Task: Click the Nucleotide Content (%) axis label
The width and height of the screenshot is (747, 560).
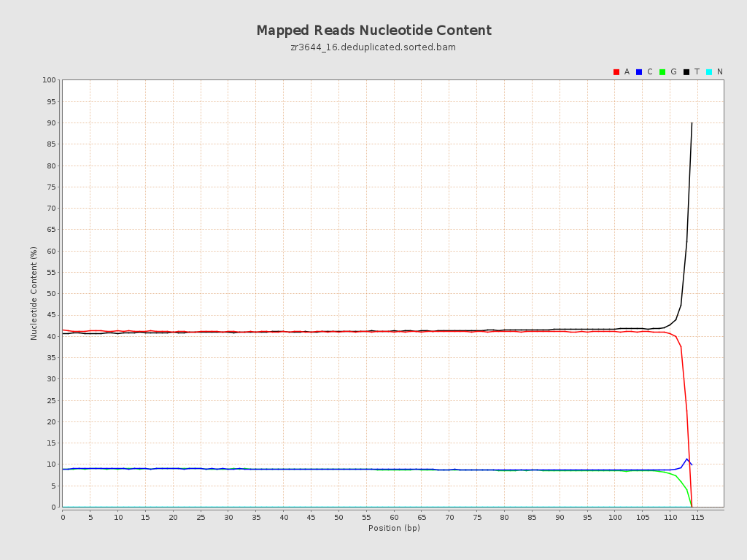Action: [34, 293]
